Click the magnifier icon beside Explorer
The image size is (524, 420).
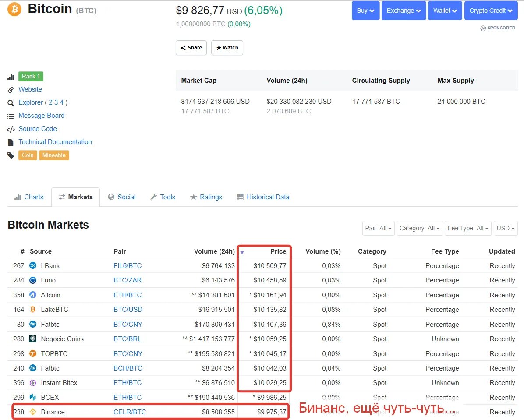[x=11, y=103]
